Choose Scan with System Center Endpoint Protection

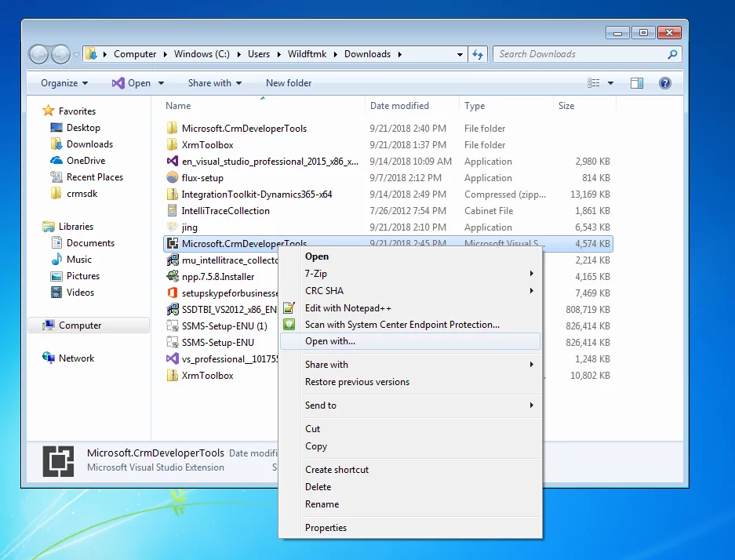[x=410, y=324]
